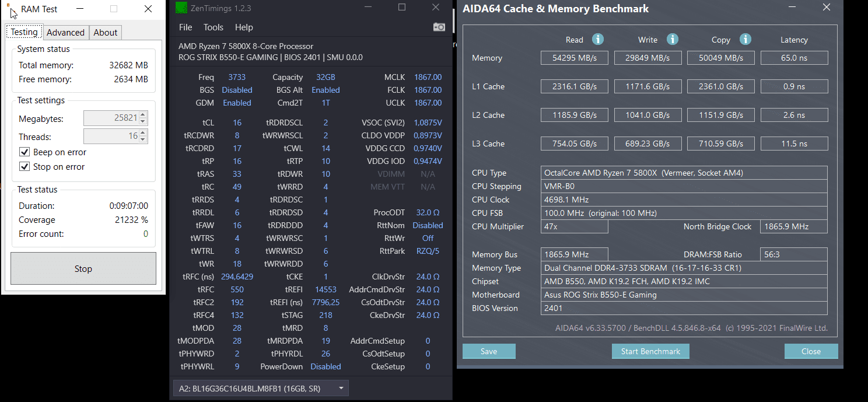Open the info icon next to Write
The width and height of the screenshot is (868, 402).
(672, 39)
